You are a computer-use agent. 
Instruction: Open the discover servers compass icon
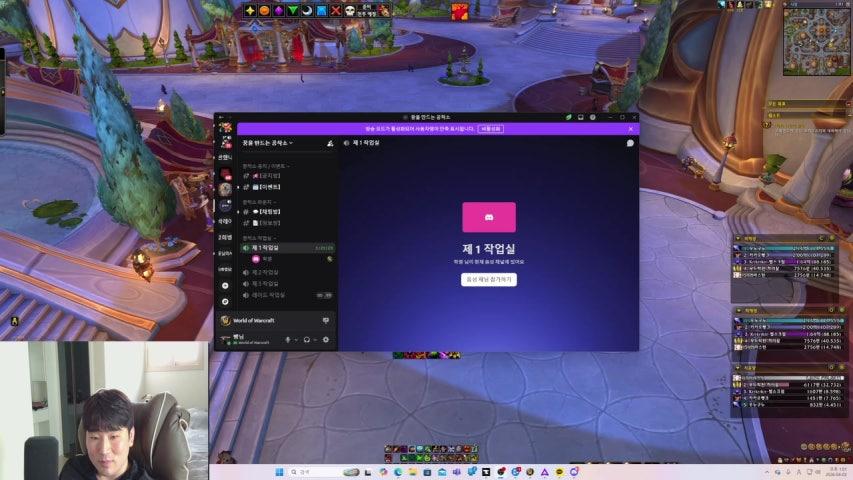tap(225, 301)
